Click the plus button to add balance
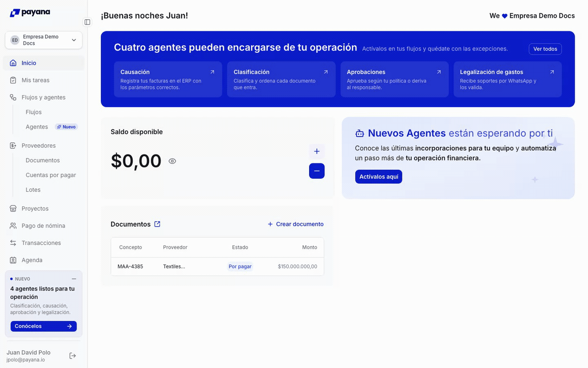 317,151
